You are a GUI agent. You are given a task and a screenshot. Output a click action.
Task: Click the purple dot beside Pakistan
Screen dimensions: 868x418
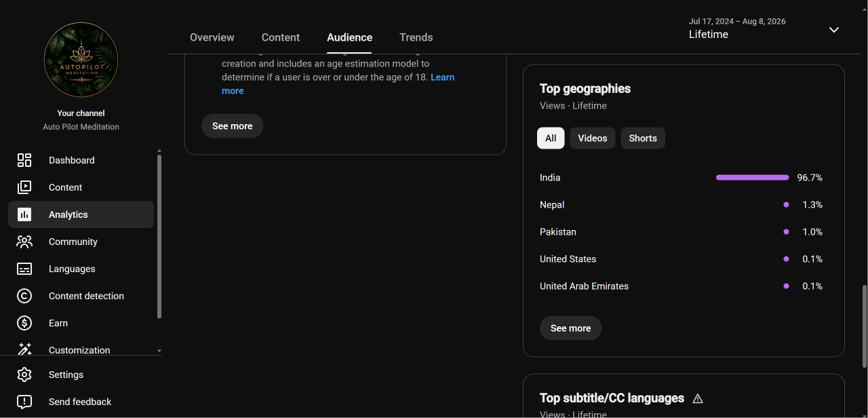coord(786,231)
